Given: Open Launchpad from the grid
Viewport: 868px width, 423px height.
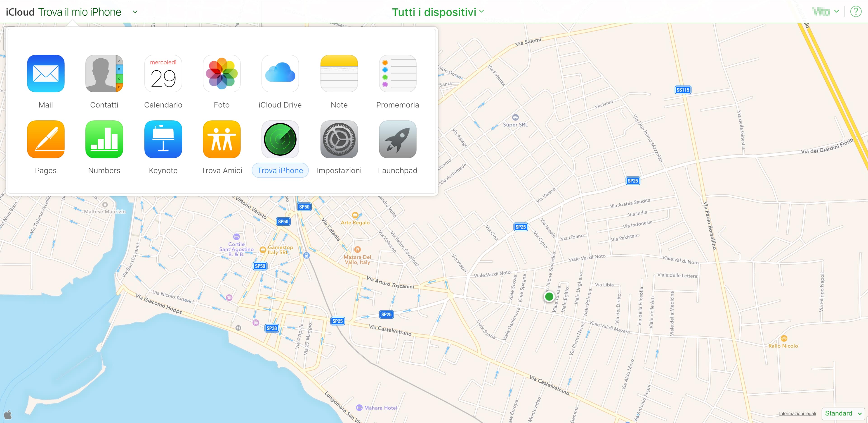Looking at the screenshot, I should 397,139.
